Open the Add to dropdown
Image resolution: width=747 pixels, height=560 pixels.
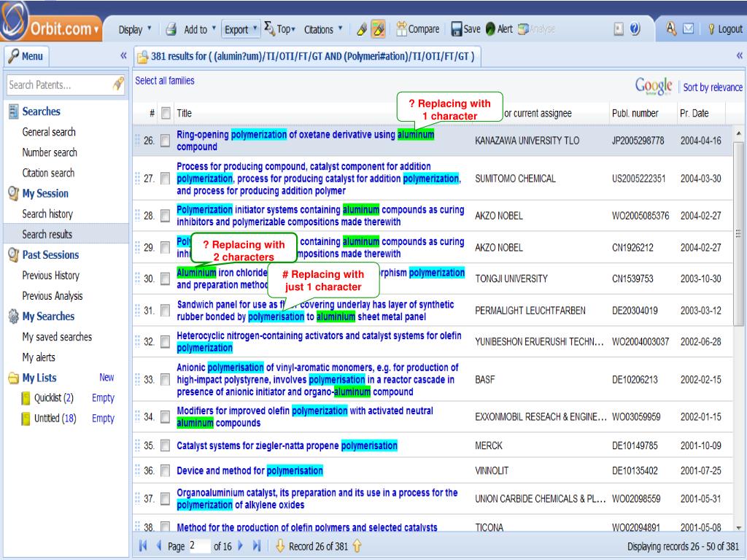(x=200, y=29)
